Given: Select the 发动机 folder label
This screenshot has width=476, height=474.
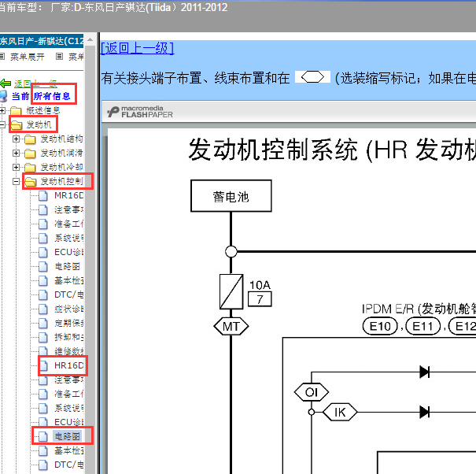Looking at the screenshot, I should tap(39, 125).
